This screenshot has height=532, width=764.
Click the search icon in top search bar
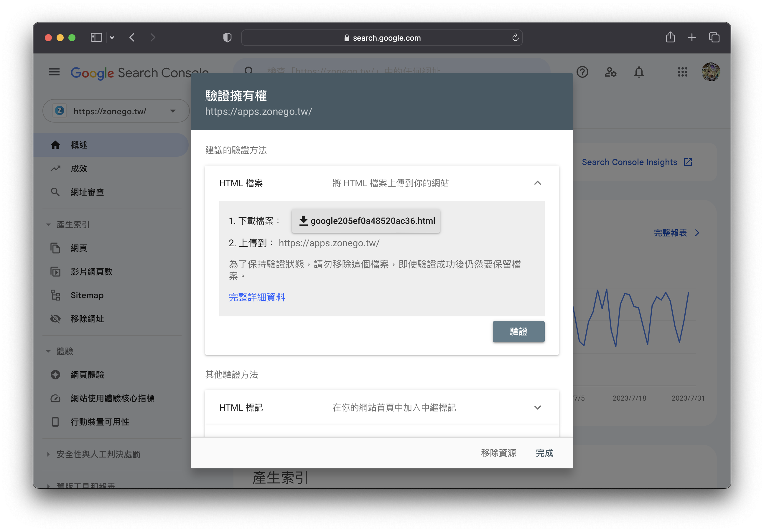point(248,71)
